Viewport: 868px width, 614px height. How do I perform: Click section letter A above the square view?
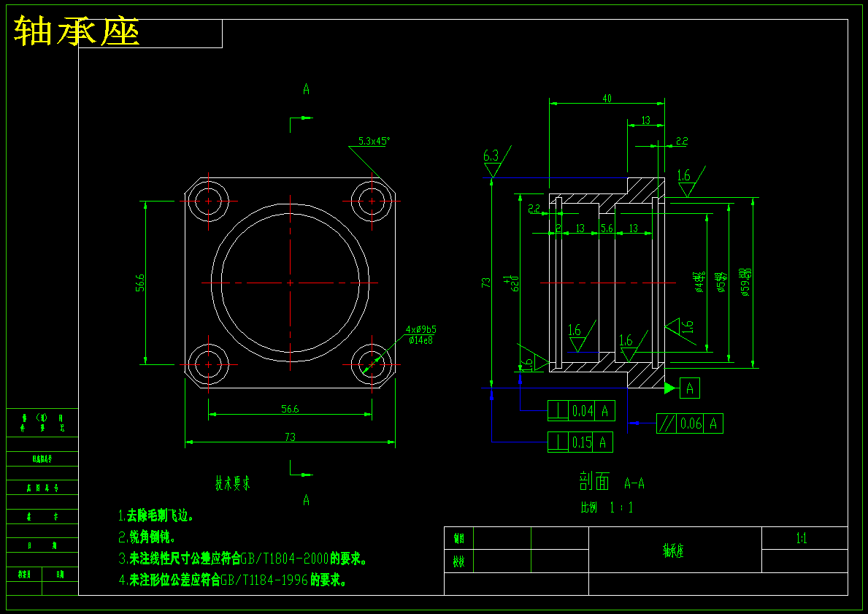point(306,89)
